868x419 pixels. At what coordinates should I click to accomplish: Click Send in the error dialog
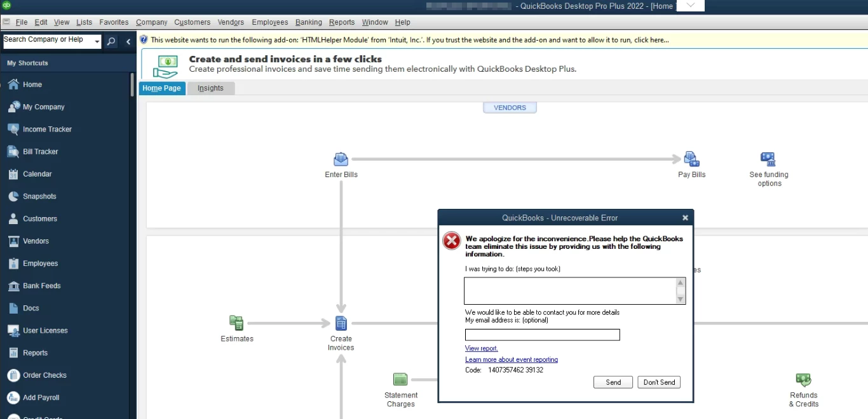pyautogui.click(x=613, y=382)
